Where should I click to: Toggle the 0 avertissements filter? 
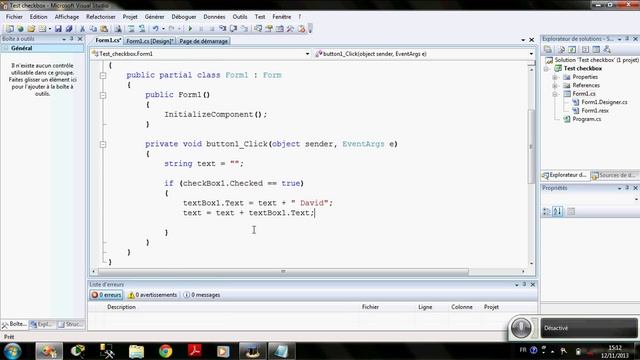pyautogui.click(x=153, y=295)
